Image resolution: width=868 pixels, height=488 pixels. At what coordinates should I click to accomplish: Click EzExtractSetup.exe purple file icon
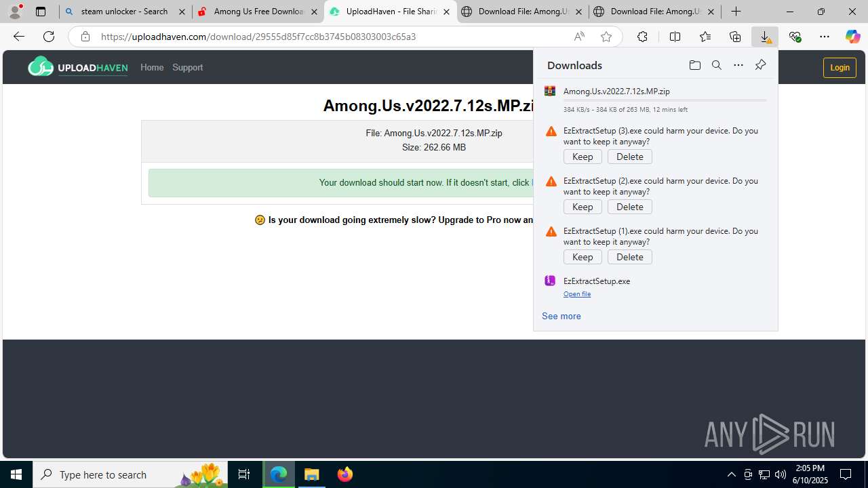click(x=550, y=281)
